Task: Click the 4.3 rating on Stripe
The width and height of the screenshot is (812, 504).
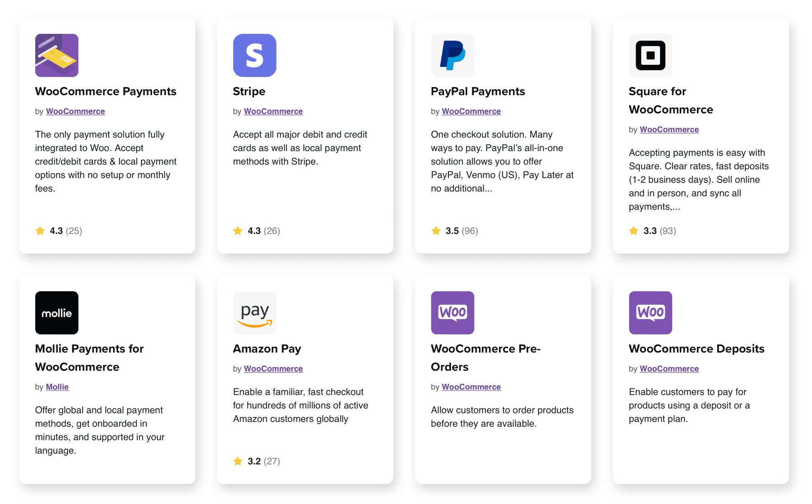Action: tap(254, 231)
